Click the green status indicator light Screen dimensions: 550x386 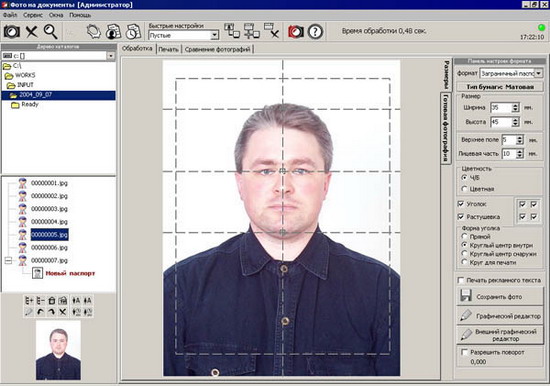pyautogui.click(x=541, y=27)
